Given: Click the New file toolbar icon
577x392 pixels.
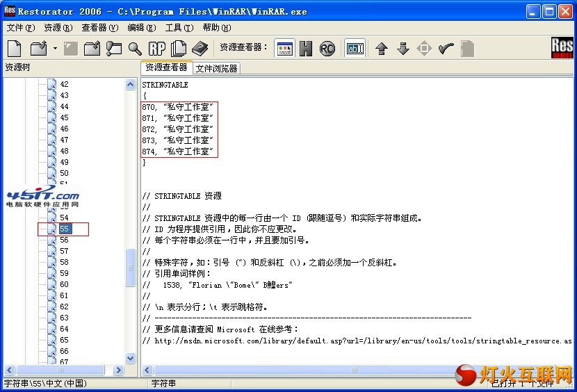Looking at the screenshot, I should point(15,48).
